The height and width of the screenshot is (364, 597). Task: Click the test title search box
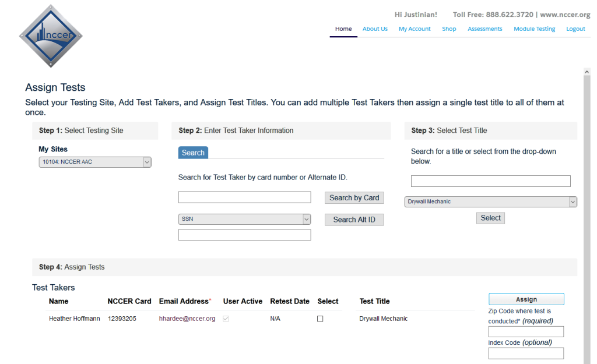point(490,181)
